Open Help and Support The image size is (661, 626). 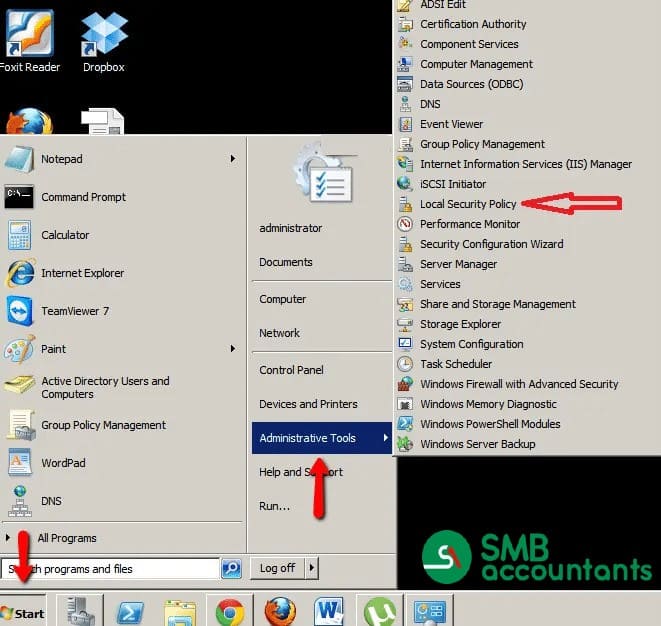[x=301, y=472]
